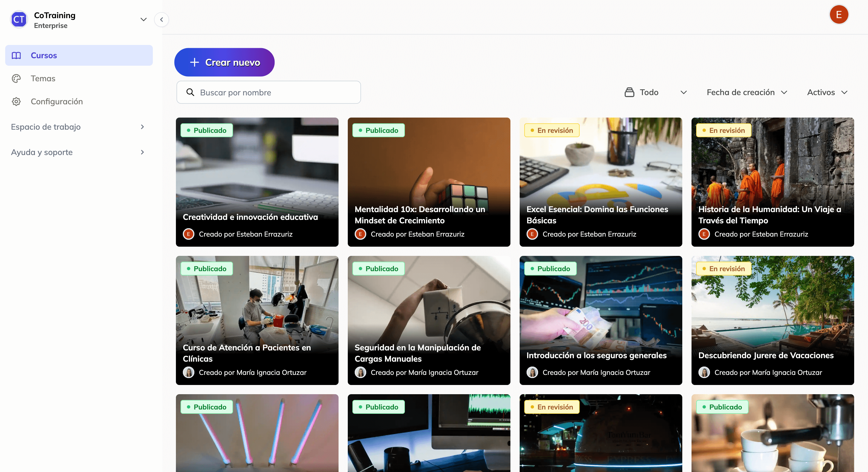Open the Excel Esencial course card
868x472 pixels.
coord(600,182)
